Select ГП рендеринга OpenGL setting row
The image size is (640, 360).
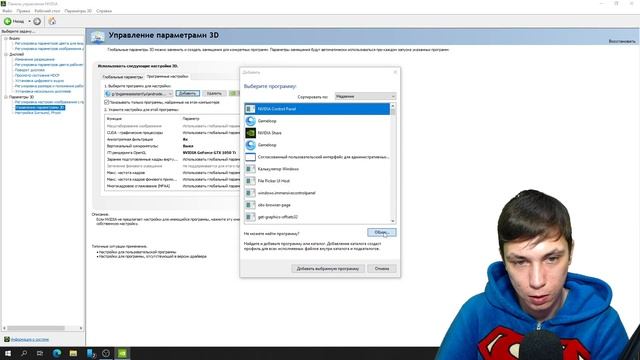[x=173, y=153]
